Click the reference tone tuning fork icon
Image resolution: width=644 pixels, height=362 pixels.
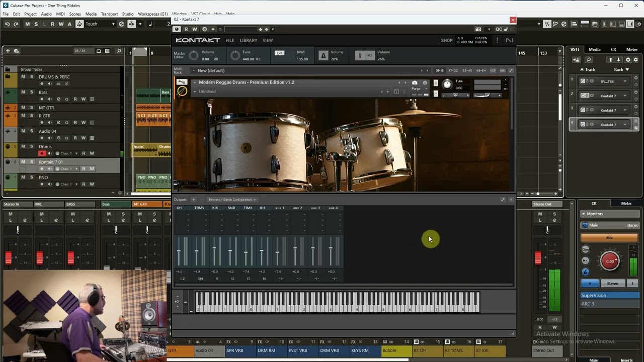[359, 55]
